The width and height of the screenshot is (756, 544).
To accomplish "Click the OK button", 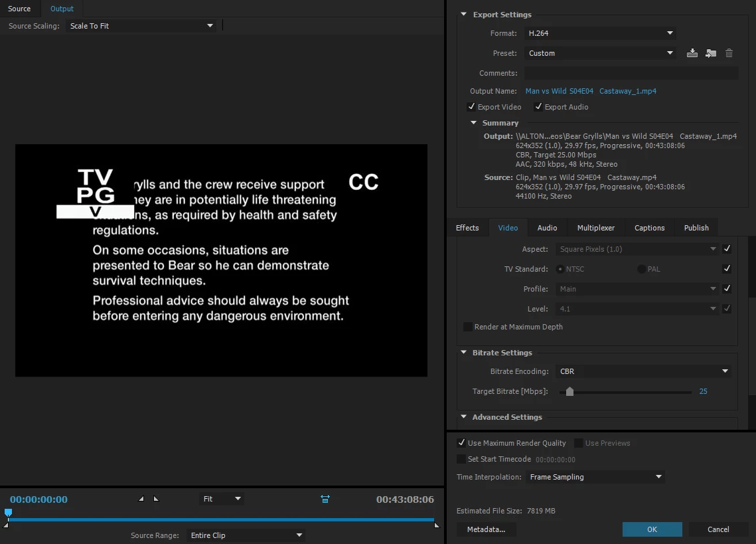I will pyautogui.click(x=652, y=529).
